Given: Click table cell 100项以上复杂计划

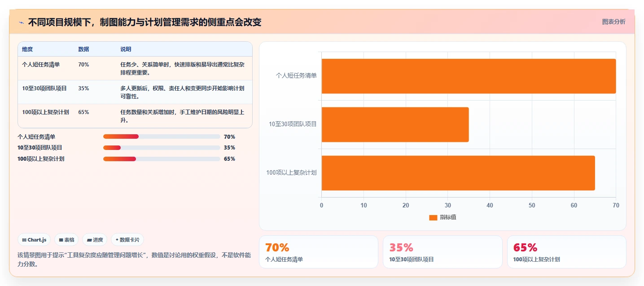Looking at the screenshot, I should pos(46,112).
